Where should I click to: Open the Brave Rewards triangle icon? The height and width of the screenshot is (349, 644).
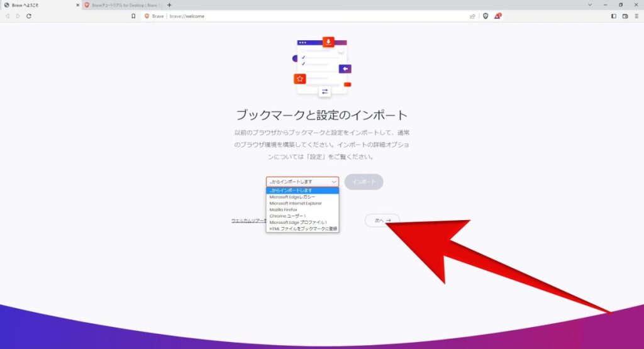(497, 16)
